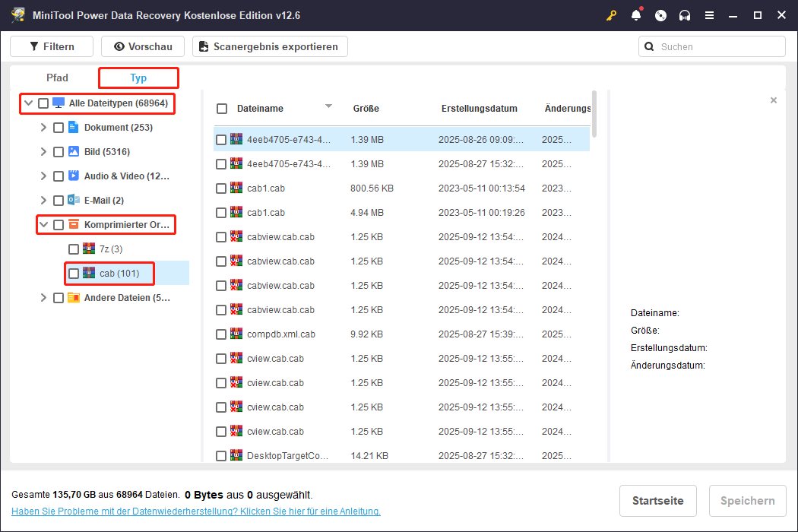
Task: Click the bootable media disc icon
Action: [x=660, y=15]
